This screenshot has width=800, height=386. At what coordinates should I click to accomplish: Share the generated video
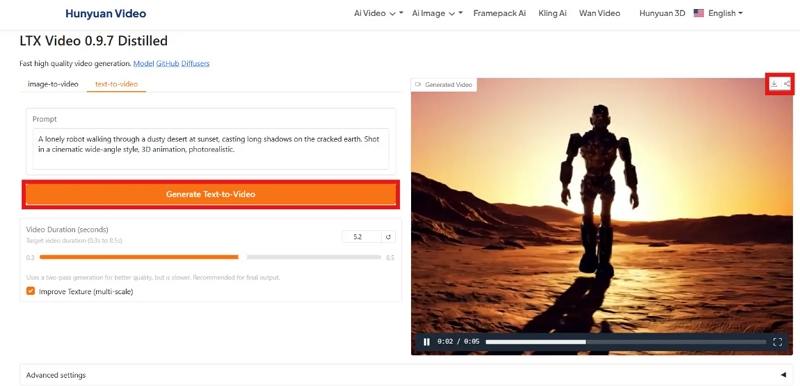point(787,84)
